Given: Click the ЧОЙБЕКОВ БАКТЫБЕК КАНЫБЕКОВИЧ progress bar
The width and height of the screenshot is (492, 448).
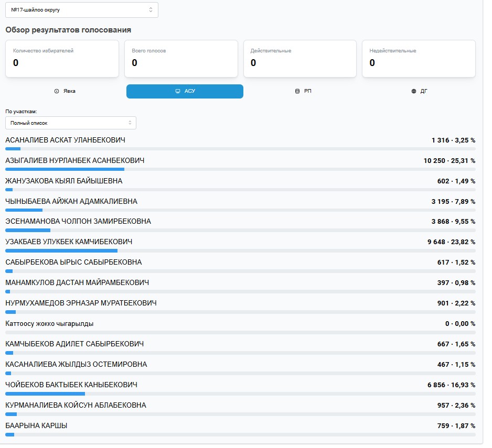Looking at the screenshot, I should tap(240, 394).
